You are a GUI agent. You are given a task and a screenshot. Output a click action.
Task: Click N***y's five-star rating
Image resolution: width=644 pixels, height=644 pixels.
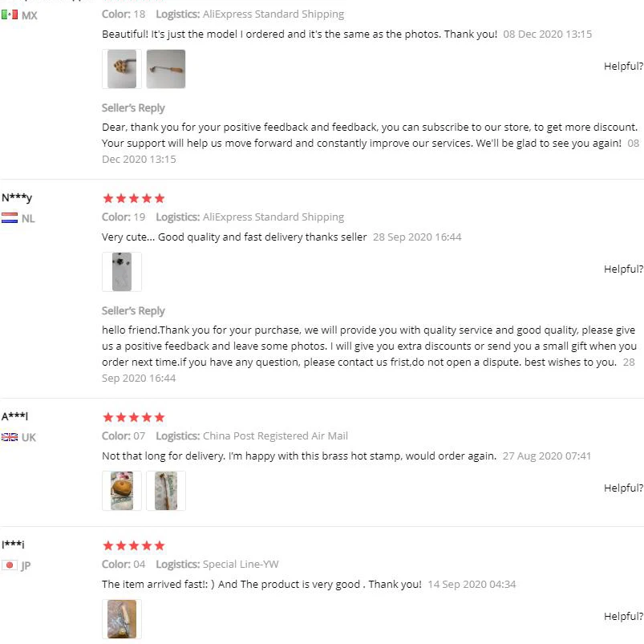click(133, 198)
